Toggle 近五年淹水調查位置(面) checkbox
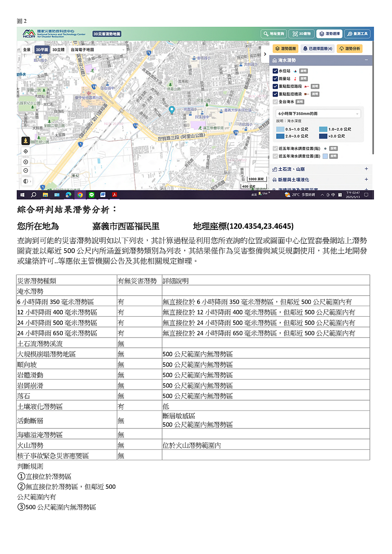This screenshot has height=554, width=392. coord(275,156)
